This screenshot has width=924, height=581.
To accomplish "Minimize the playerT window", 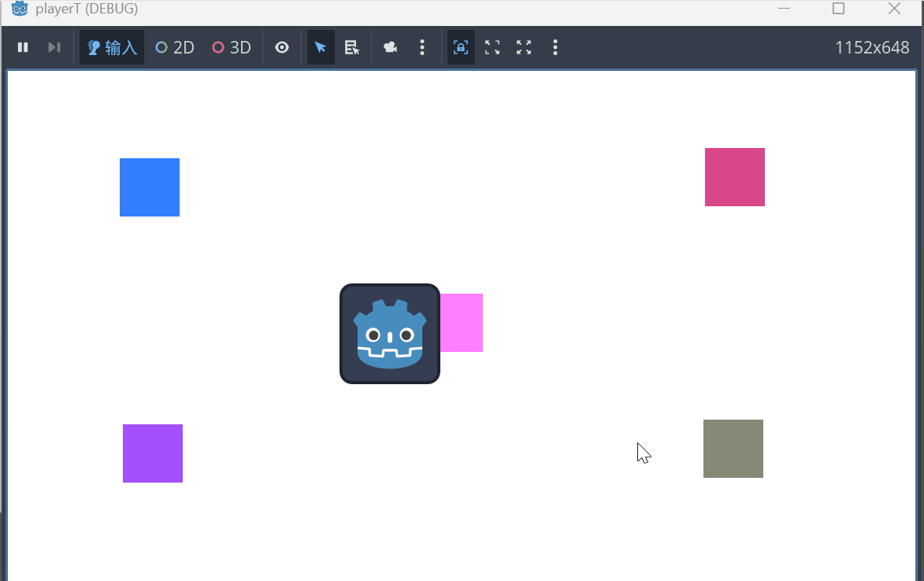I will point(784,8).
